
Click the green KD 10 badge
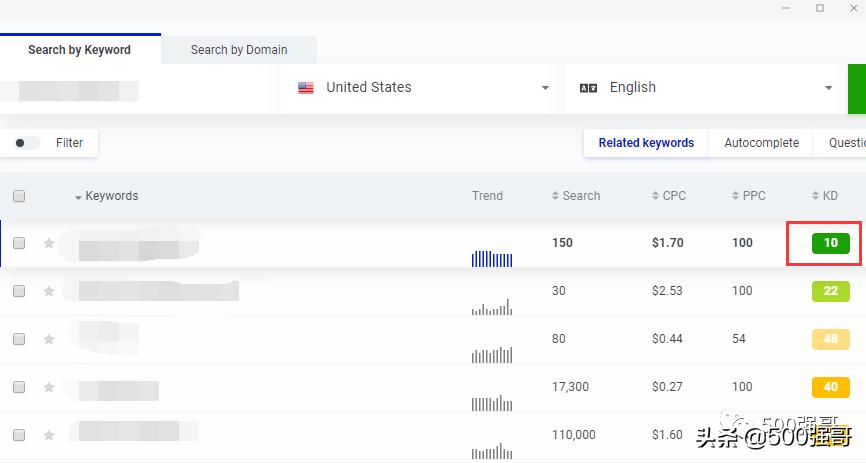click(830, 243)
